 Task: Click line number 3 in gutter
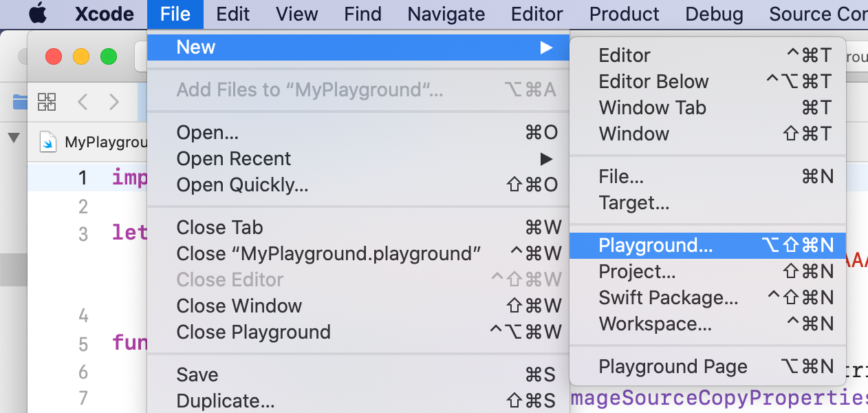coord(83,234)
